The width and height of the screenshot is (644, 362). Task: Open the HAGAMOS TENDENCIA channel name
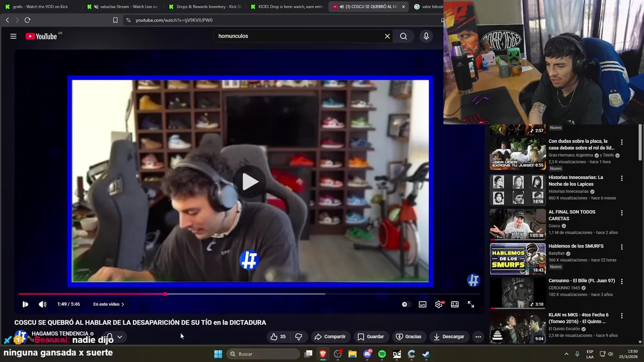(x=60, y=333)
